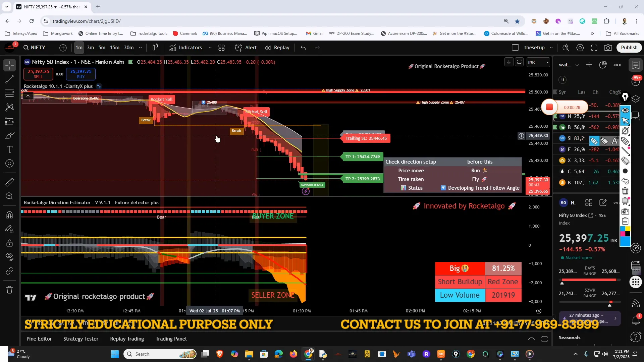644x362 pixels.
Task: Toggle lock all drawing tools
Action: [10, 243]
